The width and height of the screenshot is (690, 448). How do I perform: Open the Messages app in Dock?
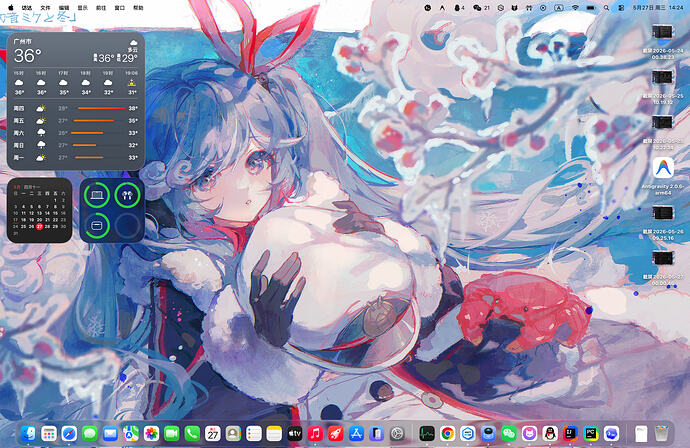[x=90, y=434]
